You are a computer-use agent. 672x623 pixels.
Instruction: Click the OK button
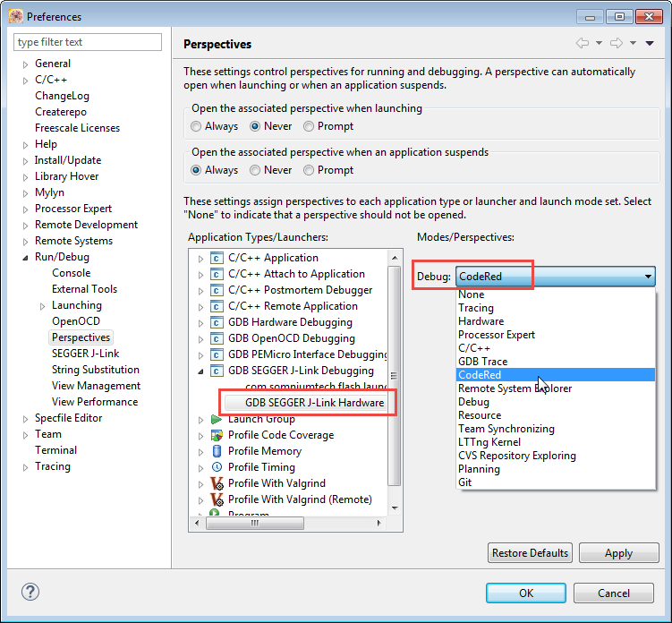[x=525, y=593]
